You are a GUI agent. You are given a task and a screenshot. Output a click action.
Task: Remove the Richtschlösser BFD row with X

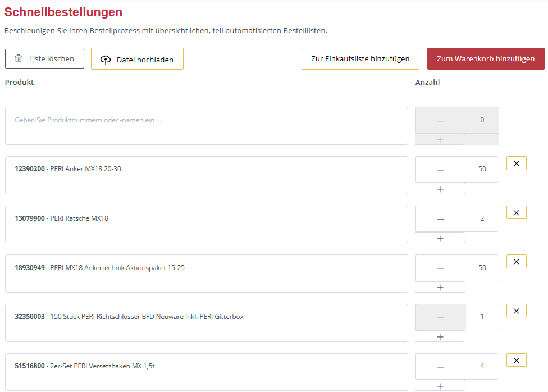[516, 311]
